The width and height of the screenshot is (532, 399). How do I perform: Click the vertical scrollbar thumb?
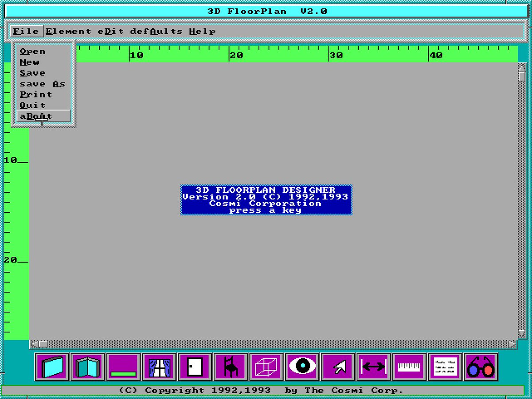coord(521,76)
